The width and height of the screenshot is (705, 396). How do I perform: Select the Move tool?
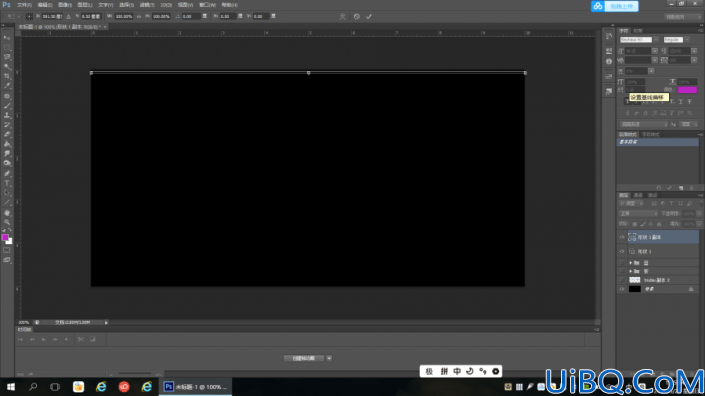pos(7,38)
